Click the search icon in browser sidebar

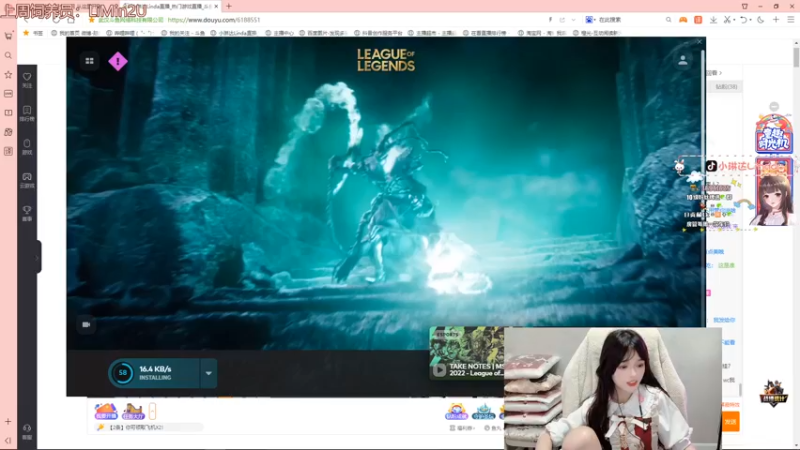pyautogui.click(x=8, y=55)
